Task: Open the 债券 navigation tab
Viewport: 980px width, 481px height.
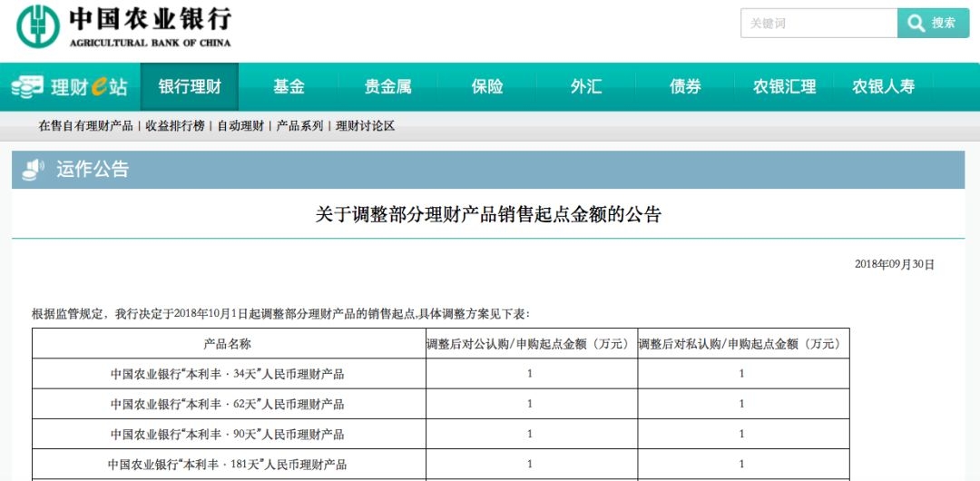Action: point(685,86)
